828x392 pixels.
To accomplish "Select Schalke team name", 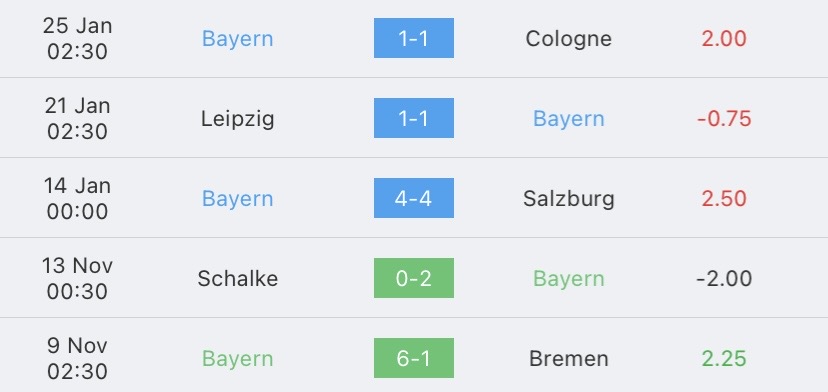I will click(x=238, y=278).
